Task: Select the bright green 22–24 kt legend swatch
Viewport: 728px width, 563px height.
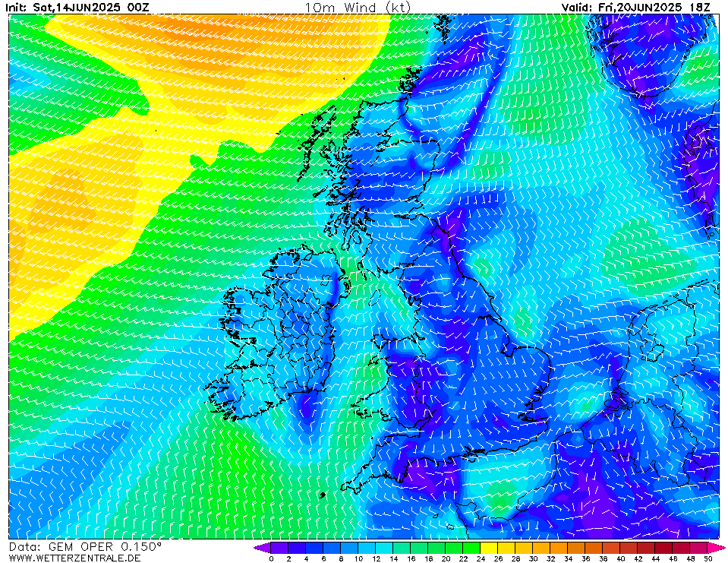Action: point(471,547)
